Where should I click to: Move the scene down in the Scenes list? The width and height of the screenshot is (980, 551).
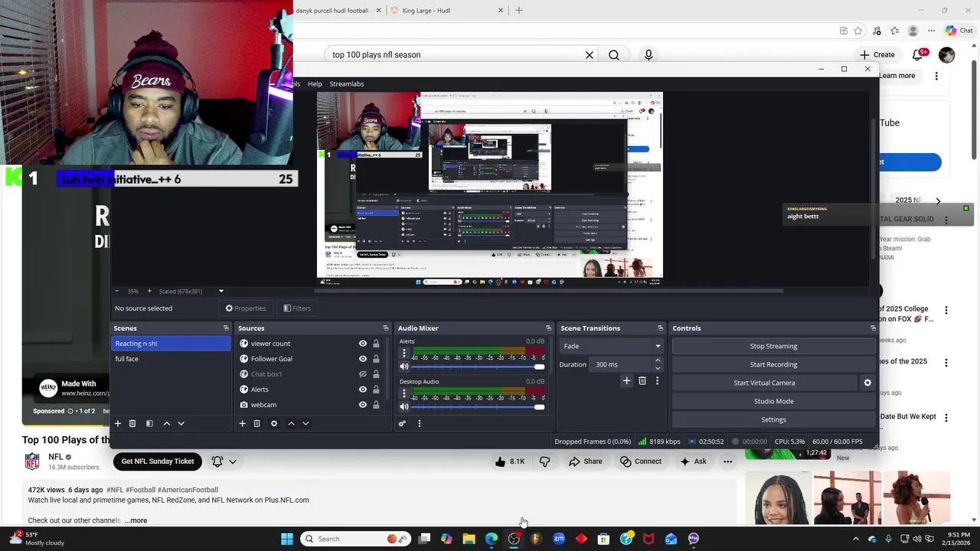[x=181, y=423]
